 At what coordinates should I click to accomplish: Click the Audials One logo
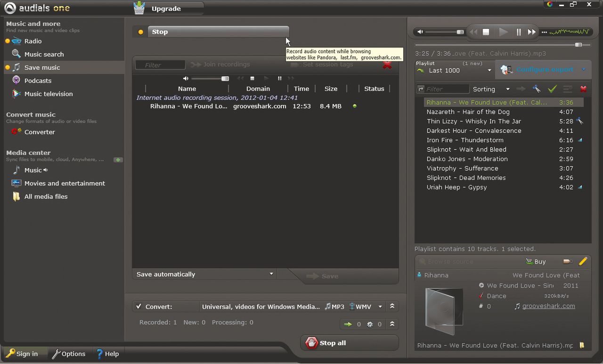point(37,8)
